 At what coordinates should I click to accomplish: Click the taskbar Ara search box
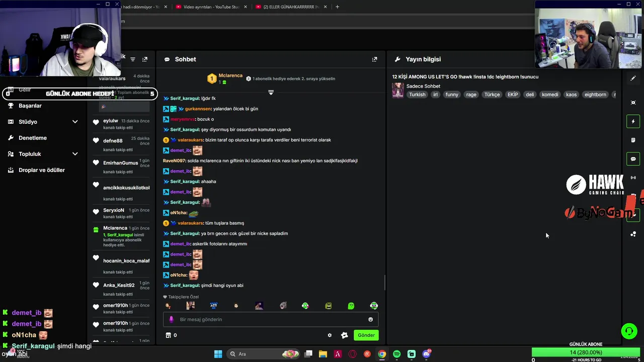tap(264, 354)
